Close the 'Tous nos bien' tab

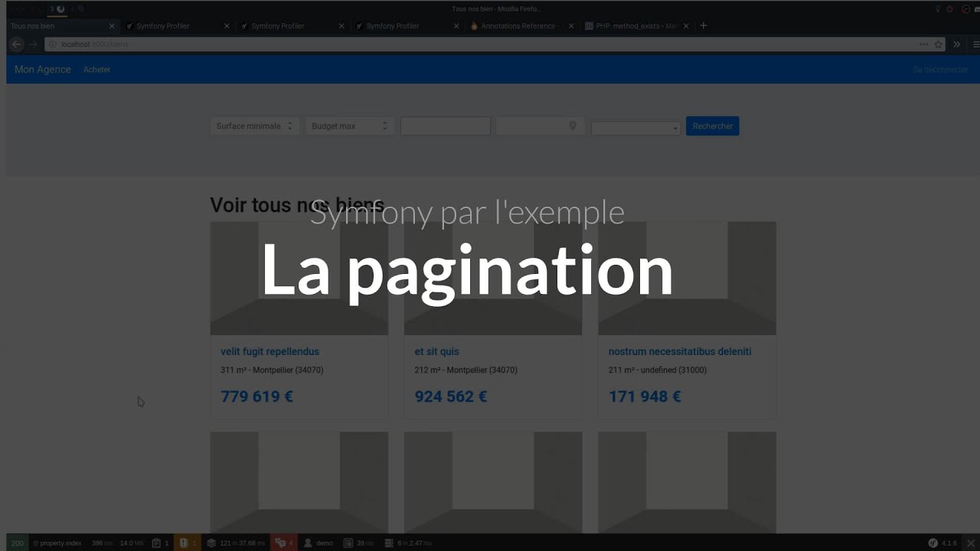[112, 26]
